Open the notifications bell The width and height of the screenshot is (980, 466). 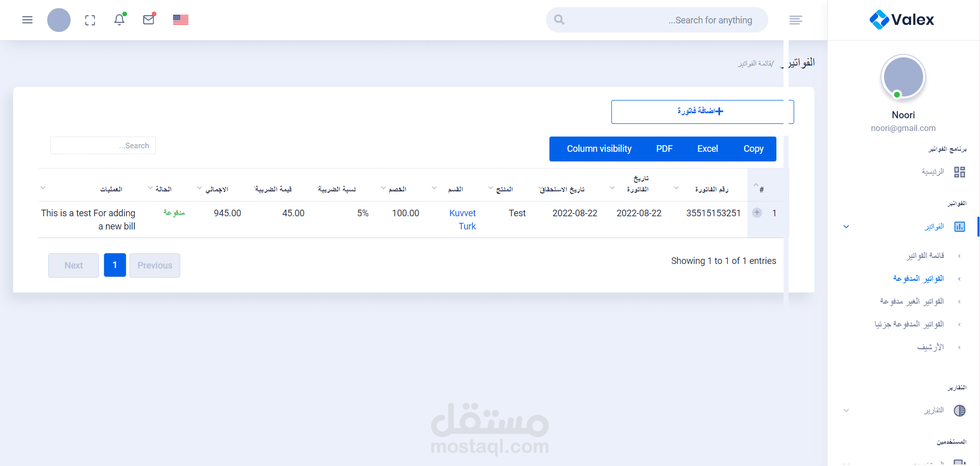click(119, 19)
